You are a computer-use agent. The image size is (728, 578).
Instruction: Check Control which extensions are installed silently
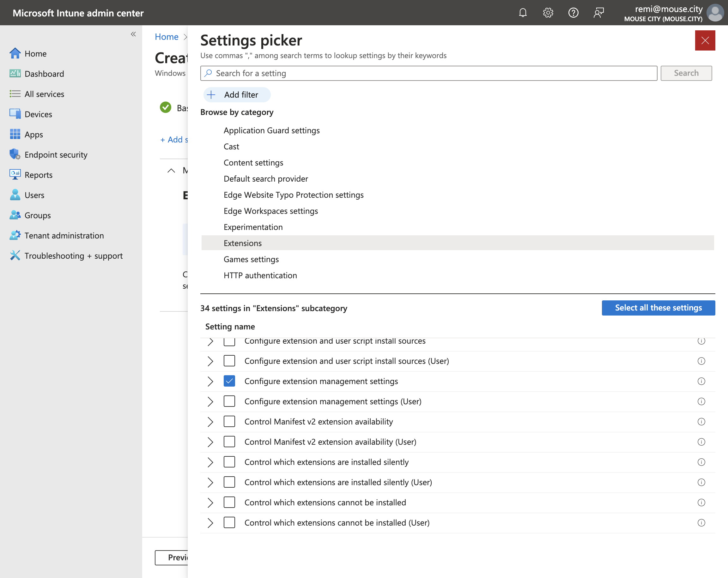coord(229,462)
